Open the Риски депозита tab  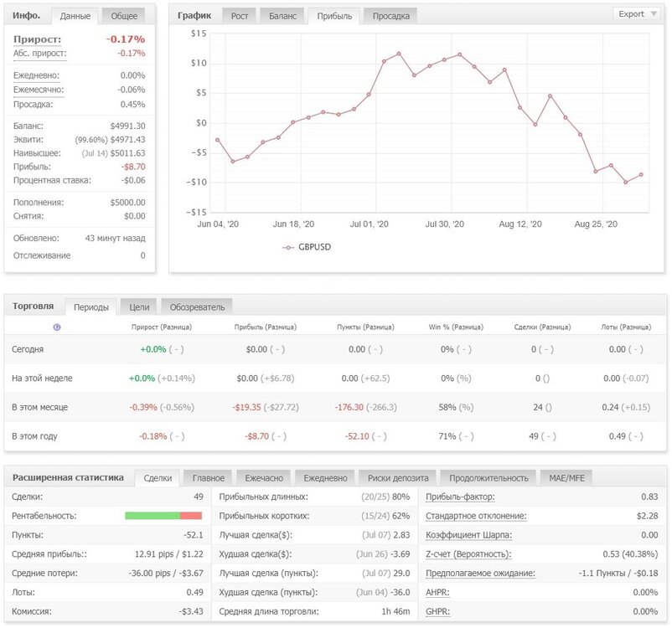[x=398, y=478]
